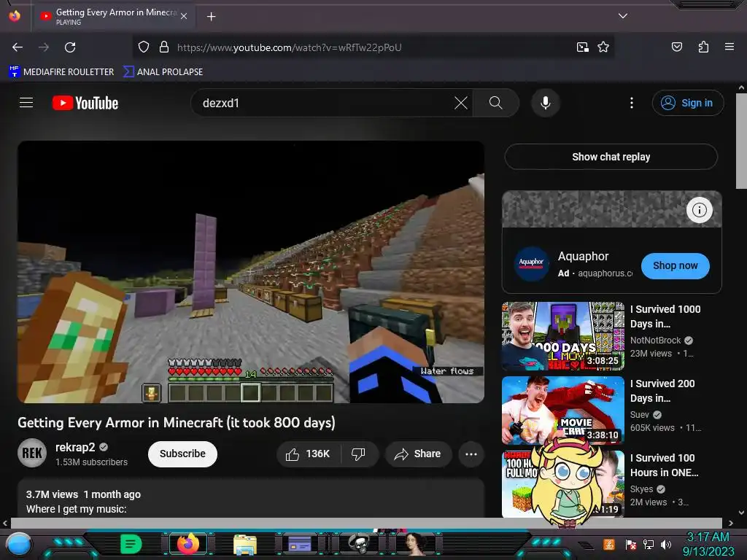Open the second bookmark next to MEDIAFIRE ROULETTER

click(163, 72)
